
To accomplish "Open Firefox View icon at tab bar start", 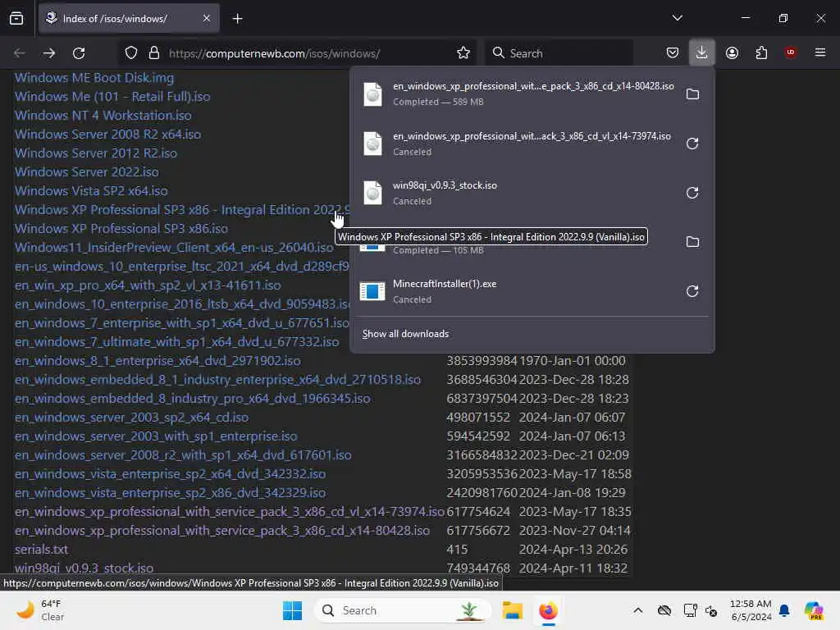I will pos(16,19).
